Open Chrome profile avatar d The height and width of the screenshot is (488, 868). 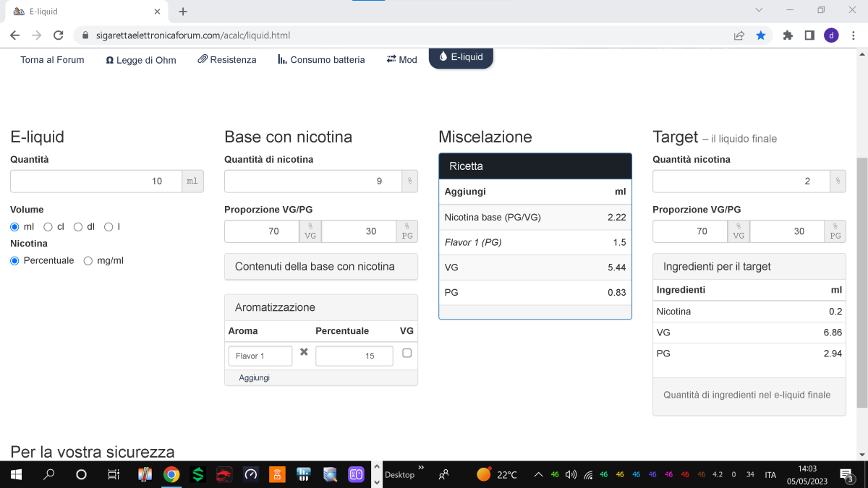click(831, 35)
